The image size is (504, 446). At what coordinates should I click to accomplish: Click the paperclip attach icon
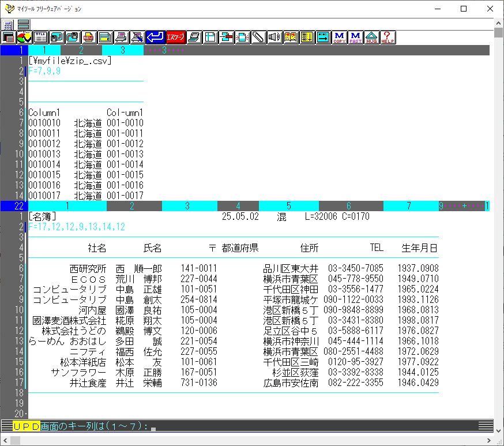pos(258,38)
